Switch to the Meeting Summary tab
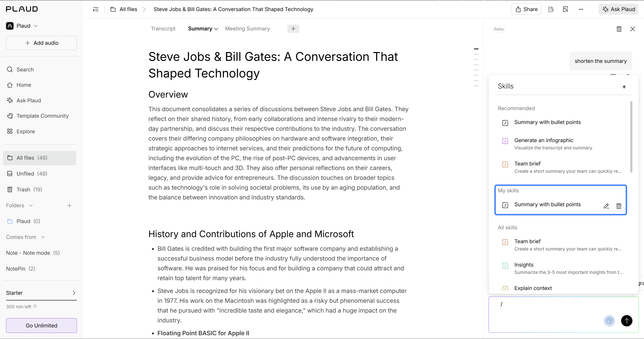The image size is (644, 339). coord(247,29)
